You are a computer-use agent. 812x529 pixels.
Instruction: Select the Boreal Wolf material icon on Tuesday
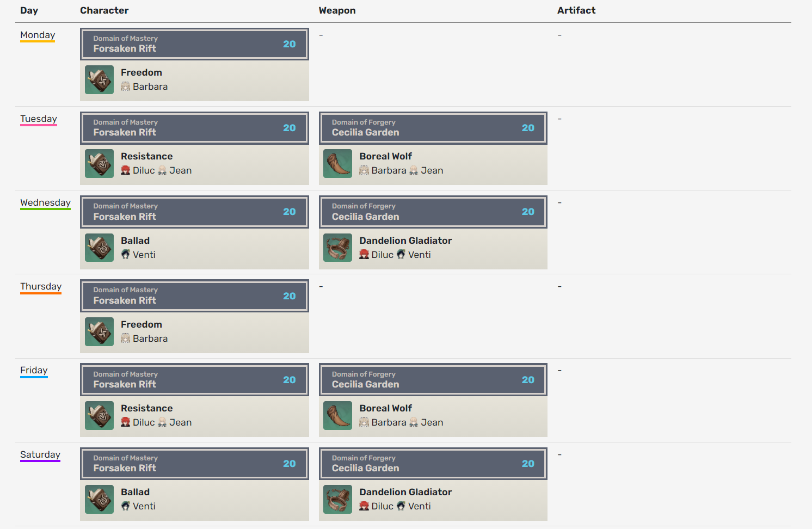338,164
